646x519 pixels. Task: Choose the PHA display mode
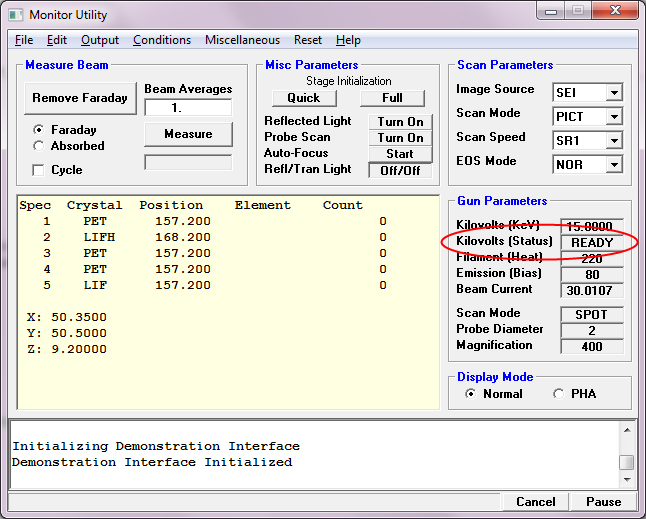(558, 394)
